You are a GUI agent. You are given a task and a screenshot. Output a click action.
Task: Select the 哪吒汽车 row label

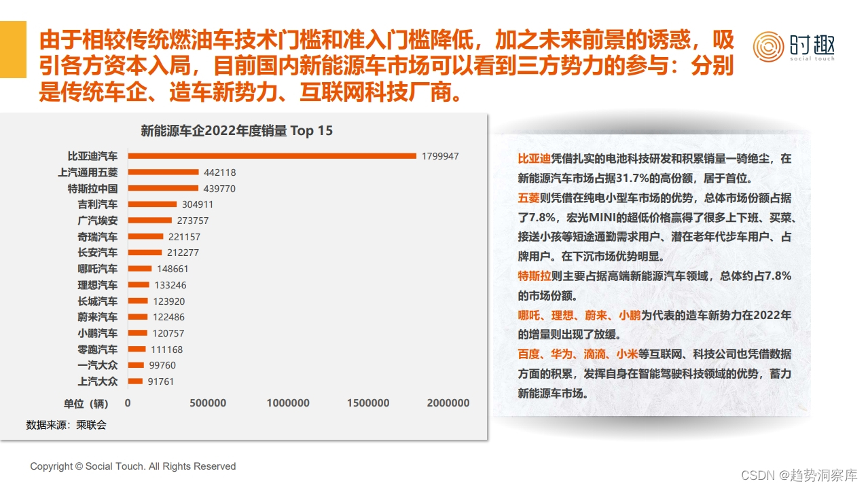tap(97, 269)
